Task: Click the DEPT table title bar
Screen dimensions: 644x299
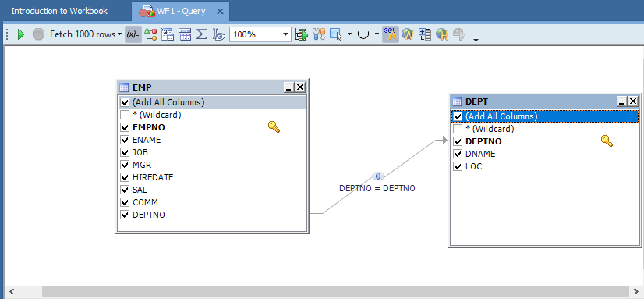Action: (545, 101)
